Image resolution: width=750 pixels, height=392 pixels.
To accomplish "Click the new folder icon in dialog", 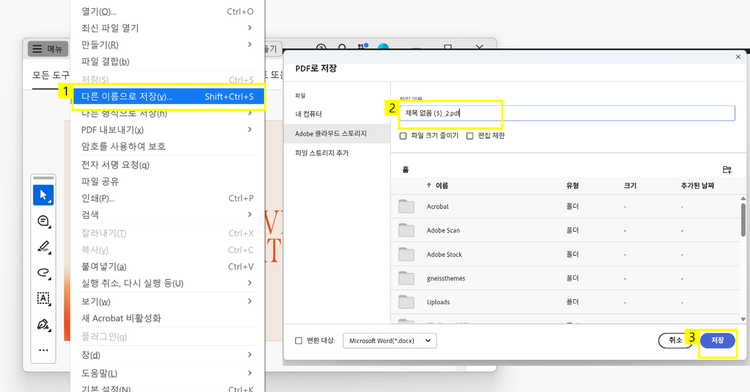I will [727, 170].
